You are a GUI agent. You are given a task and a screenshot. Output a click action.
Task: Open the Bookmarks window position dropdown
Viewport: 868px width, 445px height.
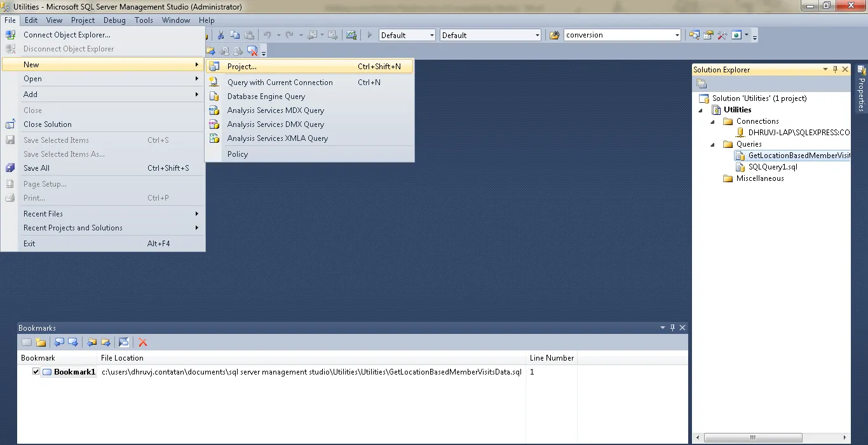pos(663,328)
